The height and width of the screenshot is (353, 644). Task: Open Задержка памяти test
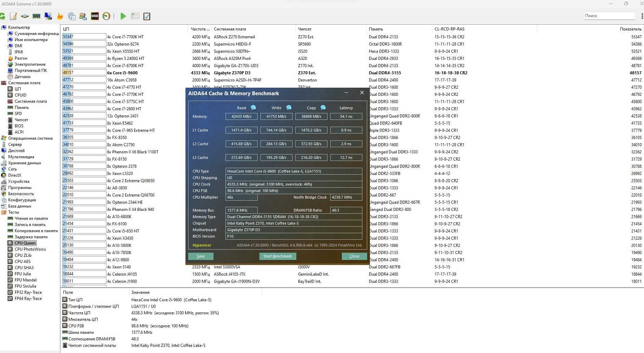(31, 237)
